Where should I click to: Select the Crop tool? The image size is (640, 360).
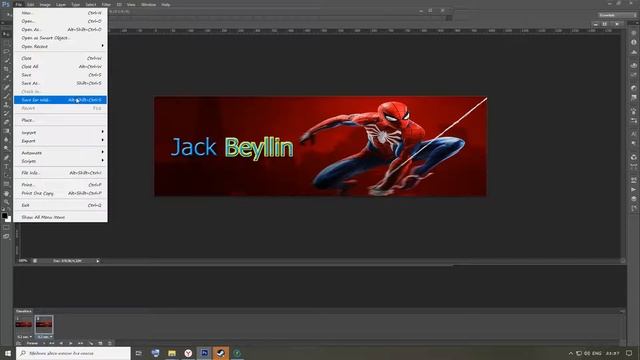(x=6, y=69)
